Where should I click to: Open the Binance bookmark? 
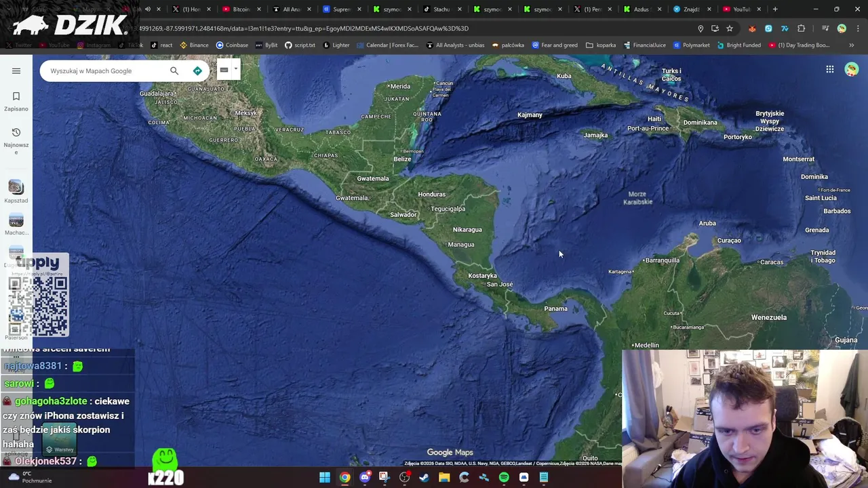point(194,45)
